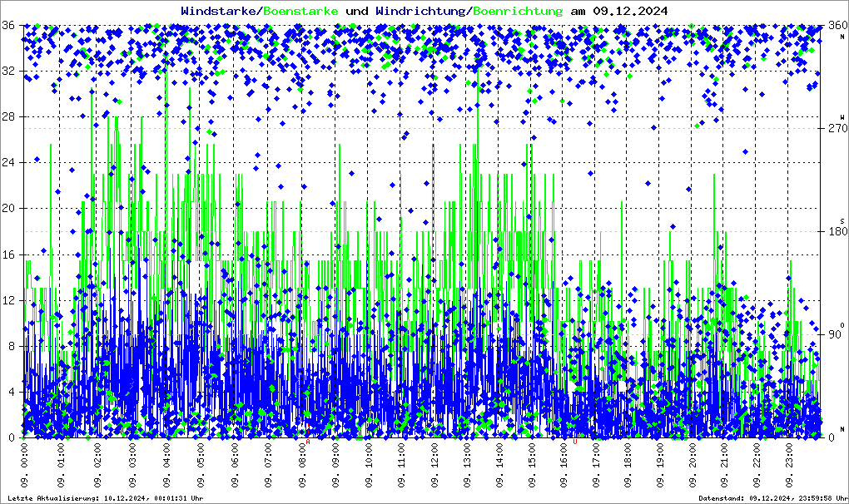
Task: Click the 'S' compass label
Action: 842,221
